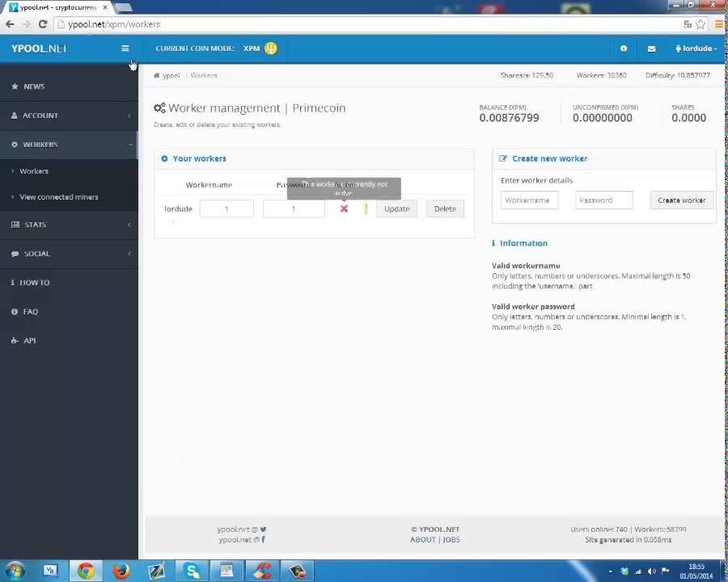Image resolution: width=728 pixels, height=582 pixels.
Task: Click the Create worker button
Action: click(682, 200)
